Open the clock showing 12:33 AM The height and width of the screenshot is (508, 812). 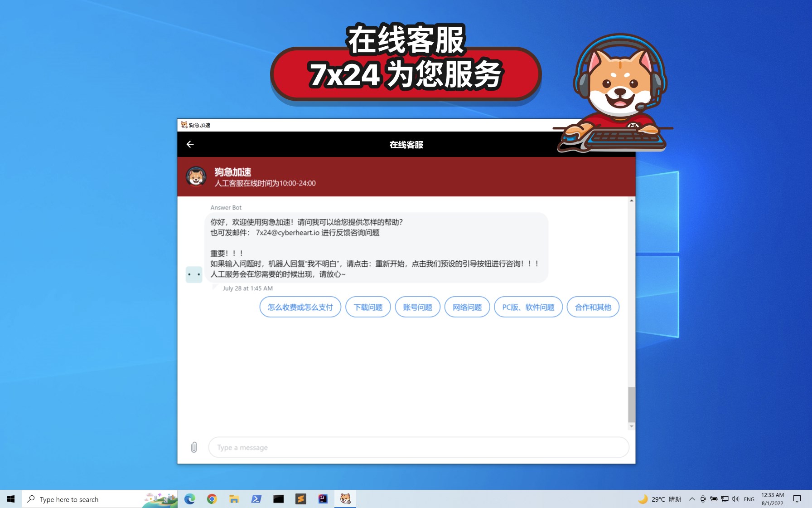[773, 499]
